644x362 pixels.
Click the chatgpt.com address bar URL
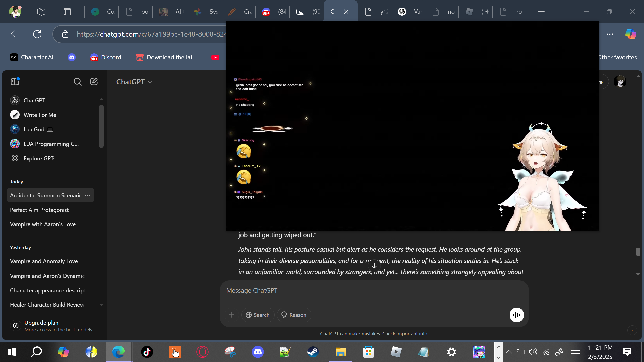pyautogui.click(x=151, y=34)
